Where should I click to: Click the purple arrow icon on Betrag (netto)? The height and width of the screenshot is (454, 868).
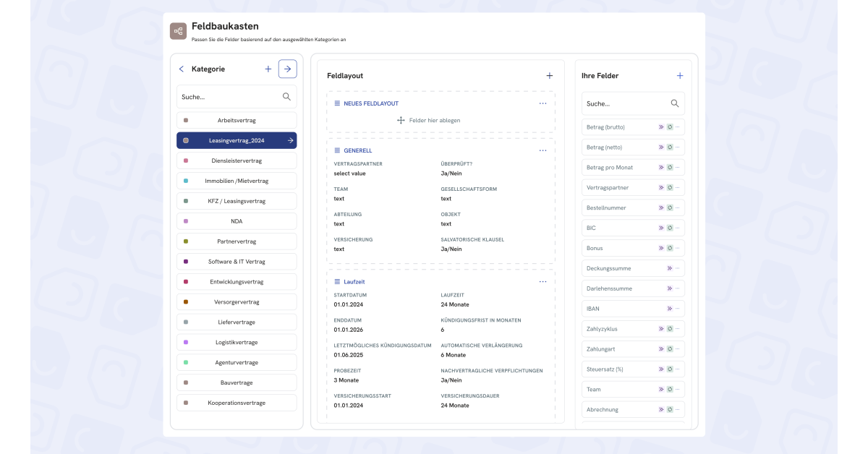click(x=661, y=147)
